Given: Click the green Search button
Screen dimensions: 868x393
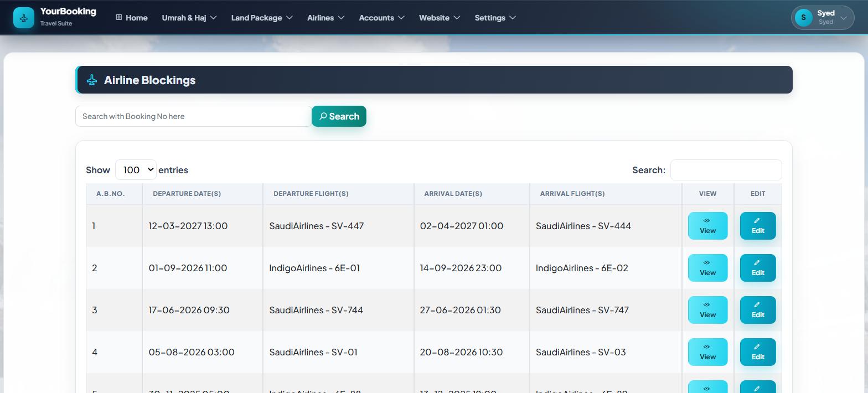Looking at the screenshot, I should click(339, 116).
